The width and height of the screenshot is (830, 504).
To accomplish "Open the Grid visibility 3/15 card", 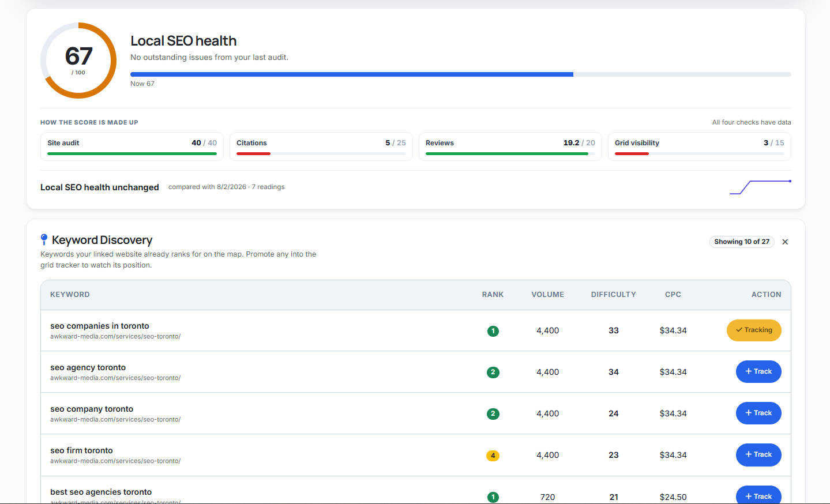I will point(700,146).
